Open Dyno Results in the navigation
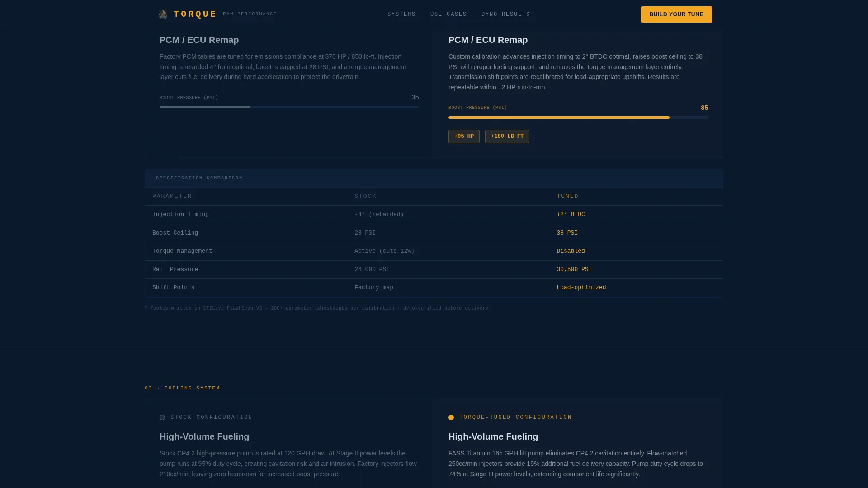 click(505, 14)
